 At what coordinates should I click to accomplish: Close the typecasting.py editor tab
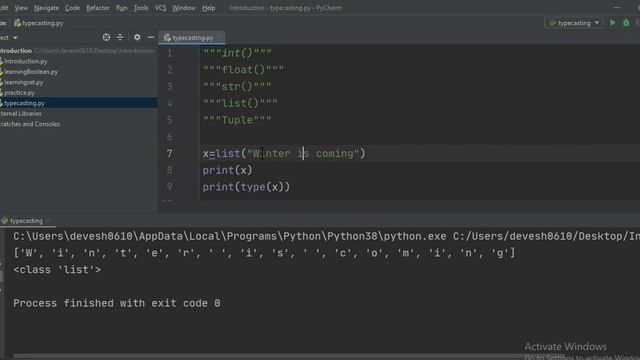[x=219, y=38]
